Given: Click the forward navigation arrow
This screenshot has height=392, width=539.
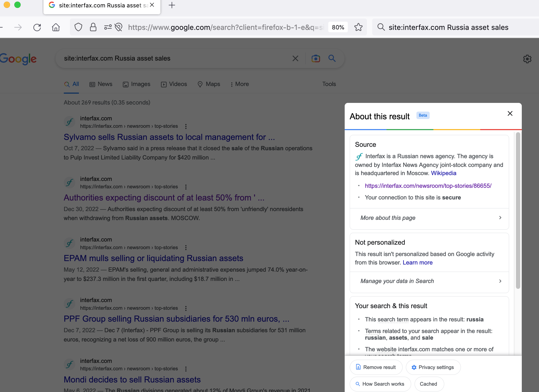Looking at the screenshot, I should [x=18, y=27].
